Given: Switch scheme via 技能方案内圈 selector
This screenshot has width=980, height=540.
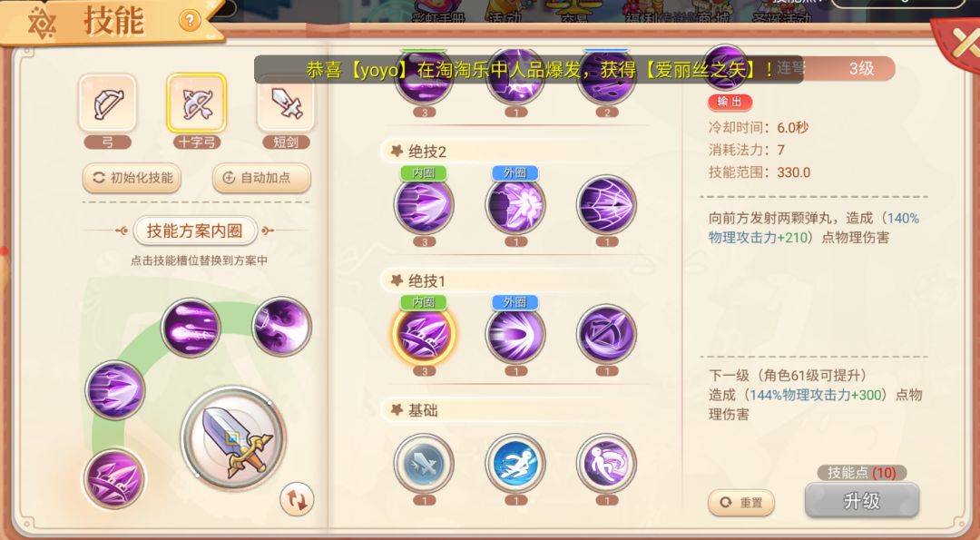Looking at the screenshot, I should coord(195,231).
